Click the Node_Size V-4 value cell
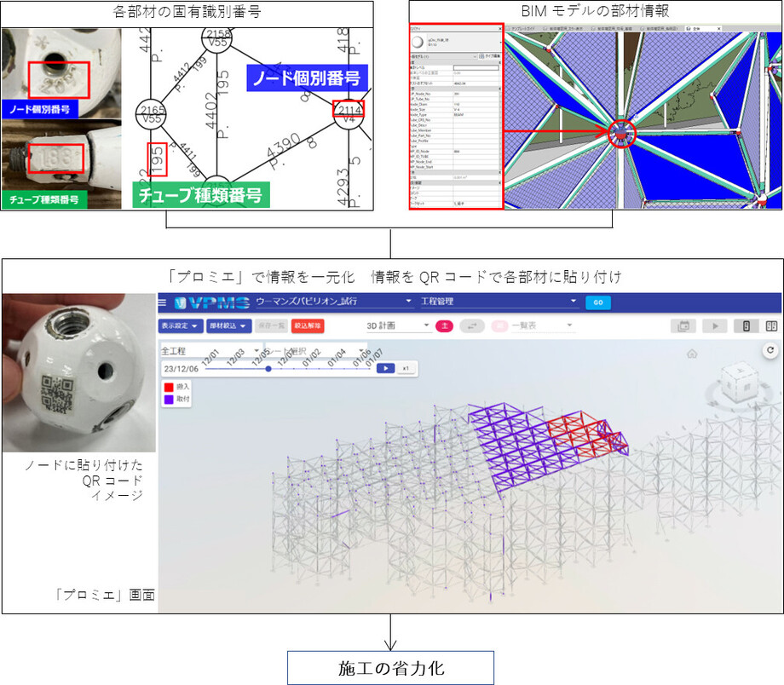The image size is (784, 685). (x=476, y=110)
